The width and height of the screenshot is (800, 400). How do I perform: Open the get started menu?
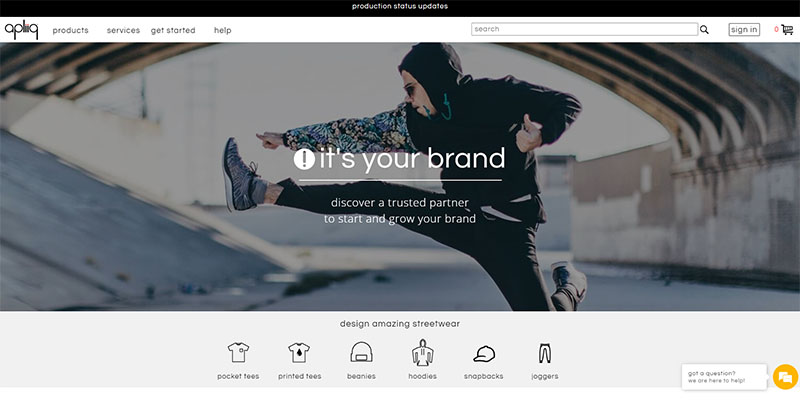[x=173, y=30]
